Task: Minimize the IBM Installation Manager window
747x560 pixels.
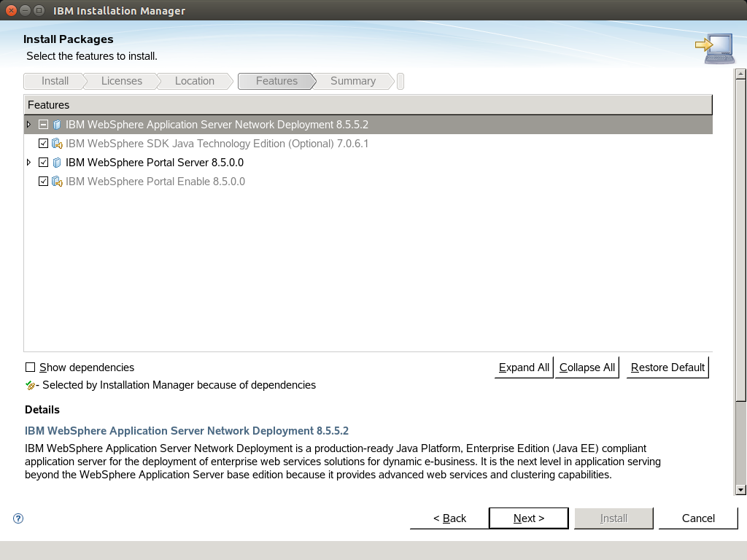Action: (x=26, y=10)
